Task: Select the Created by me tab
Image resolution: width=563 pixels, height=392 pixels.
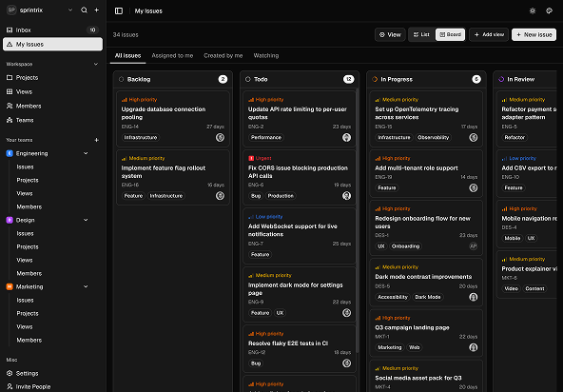Action: coord(223,56)
